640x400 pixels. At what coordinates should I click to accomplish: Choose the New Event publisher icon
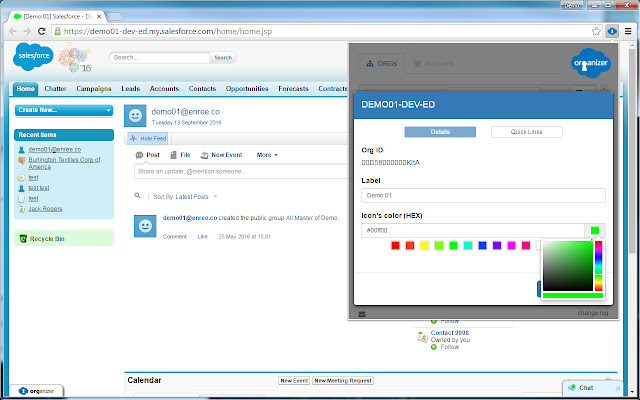(205, 155)
